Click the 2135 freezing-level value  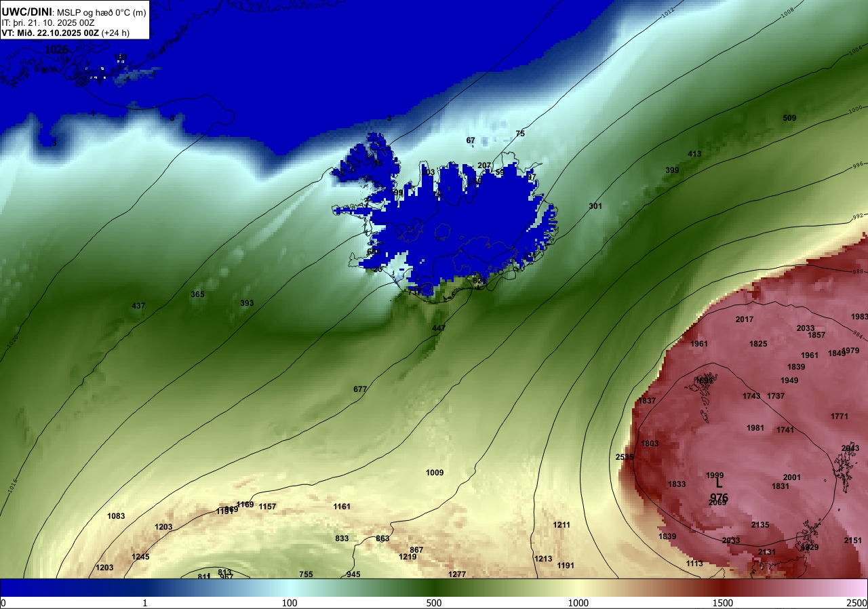click(760, 525)
